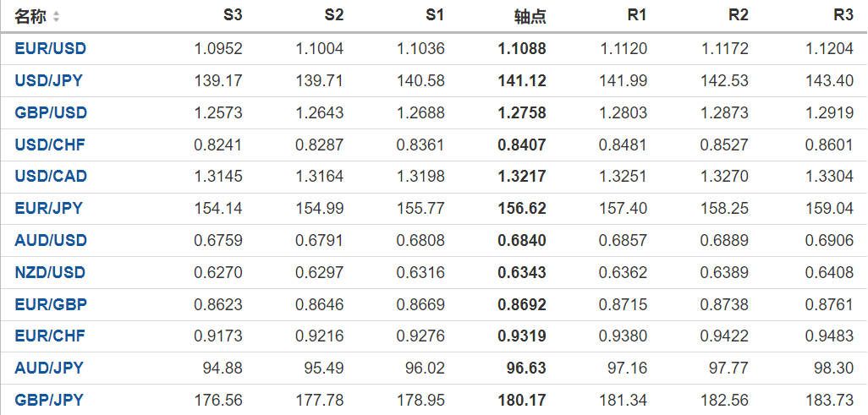Click the R3 column header
This screenshot has width=868, height=415.
pyautogui.click(x=843, y=16)
